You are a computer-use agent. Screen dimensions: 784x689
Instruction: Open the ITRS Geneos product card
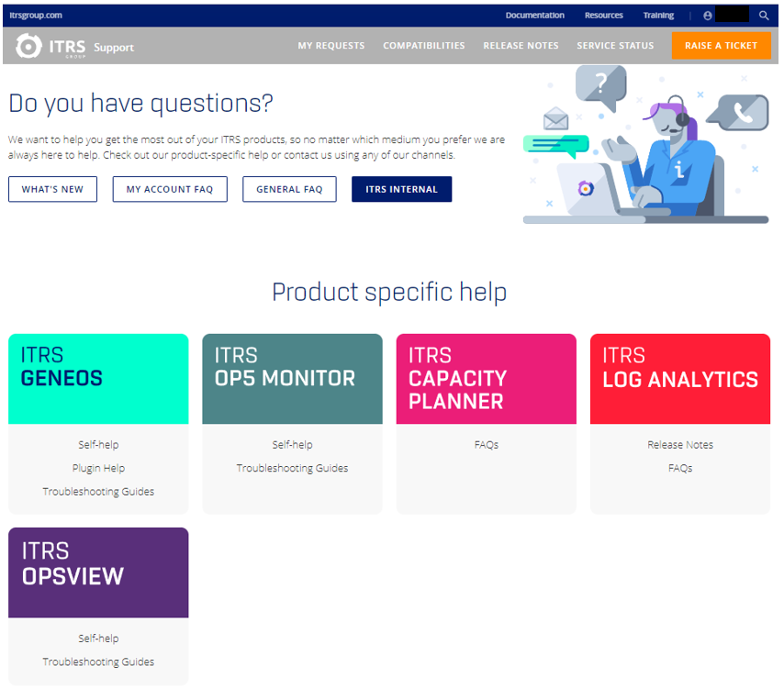tap(98, 379)
